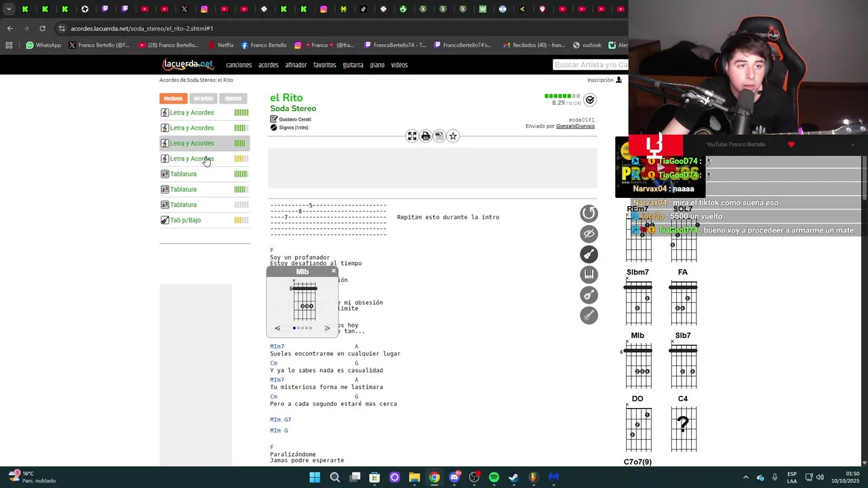Open the Windows Start menu
The image size is (868, 488).
(x=315, y=477)
